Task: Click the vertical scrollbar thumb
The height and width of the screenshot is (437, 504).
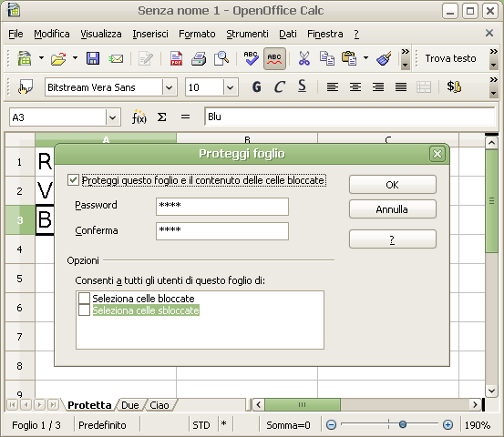Action: tap(491, 201)
